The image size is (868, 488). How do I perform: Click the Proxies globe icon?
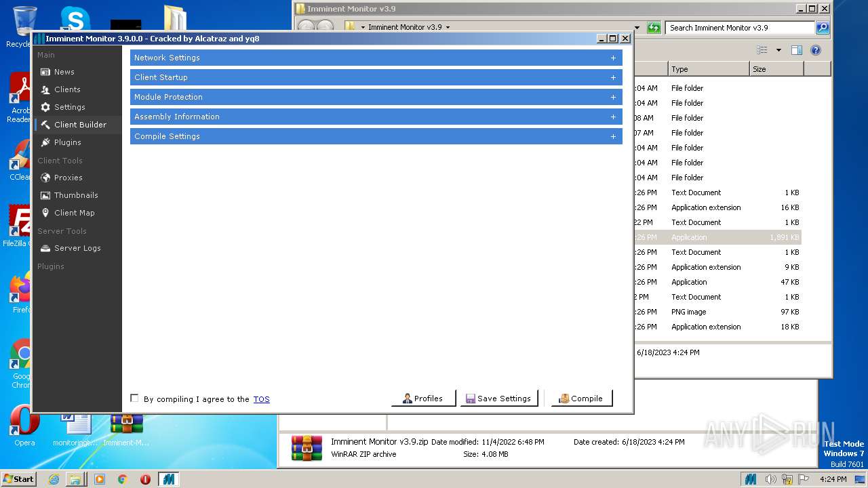[45, 178]
